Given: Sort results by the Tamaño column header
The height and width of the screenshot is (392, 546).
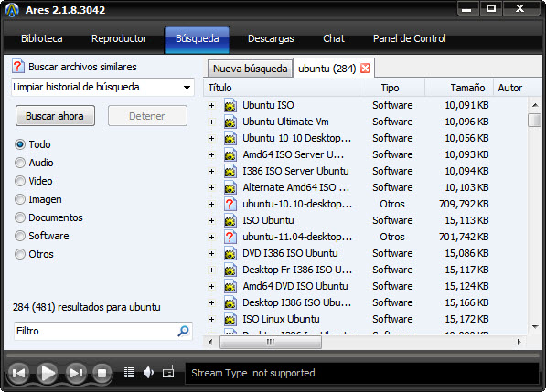Looking at the screenshot, I should [459, 88].
